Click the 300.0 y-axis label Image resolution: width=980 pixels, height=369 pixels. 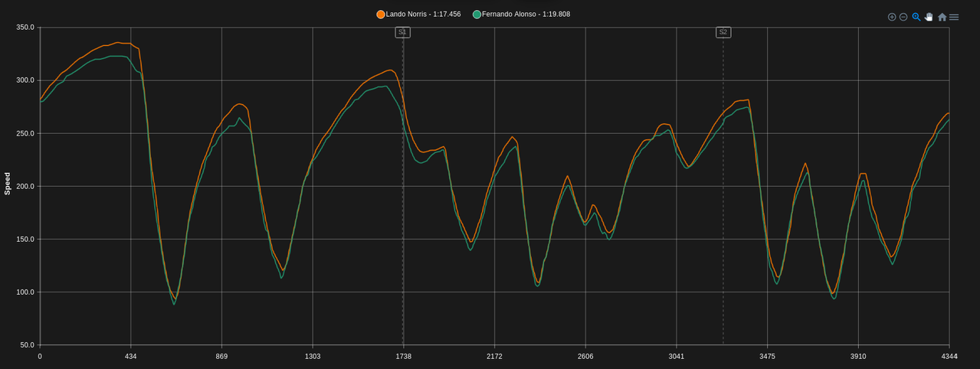25,80
